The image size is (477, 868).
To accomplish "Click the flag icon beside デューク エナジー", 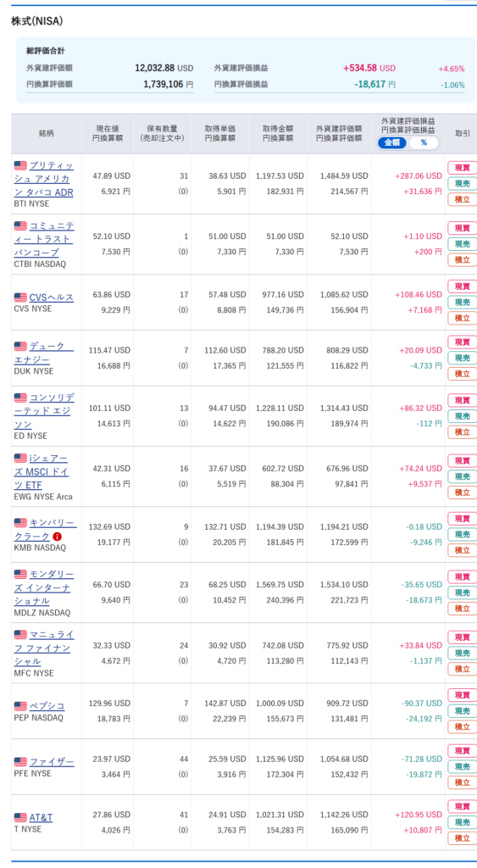I will 20,346.
